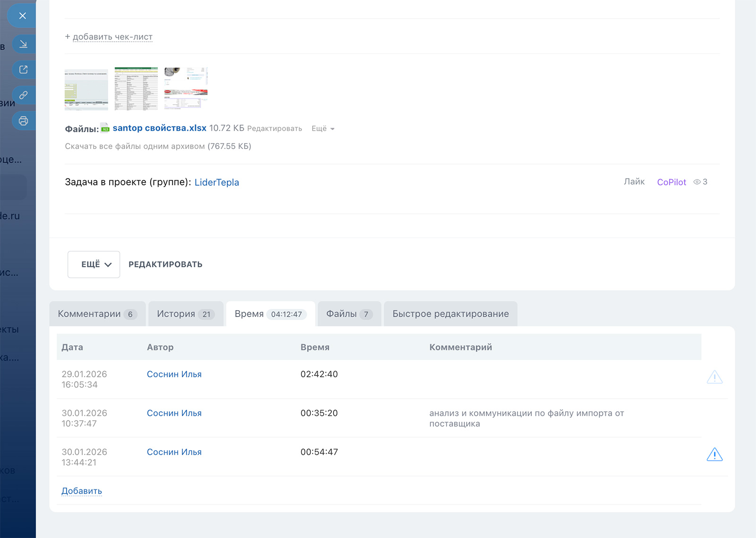This screenshot has width=756, height=538.
Task: Click the file size 10.72 КБ
Action: (x=227, y=128)
